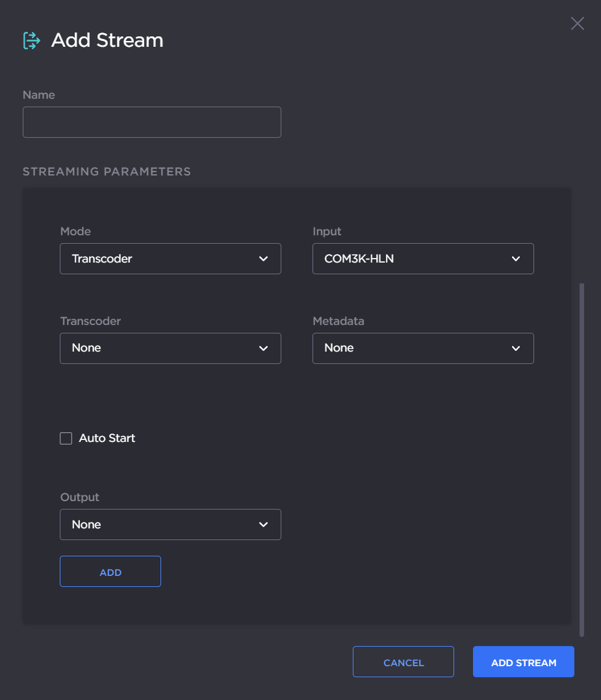The width and height of the screenshot is (601, 700).
Task: Click the stream arrow icon beside the title
Action: click(x=31, y=40)
